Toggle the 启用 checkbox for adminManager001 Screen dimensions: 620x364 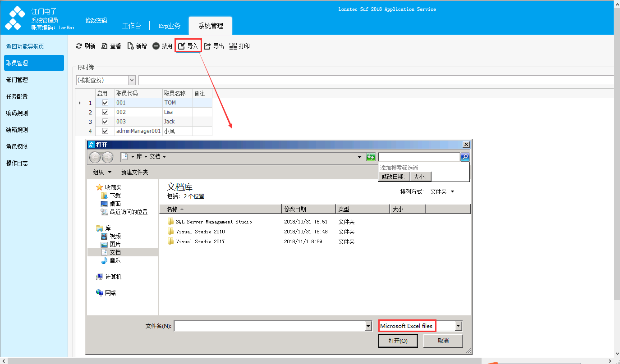point(106,131)
